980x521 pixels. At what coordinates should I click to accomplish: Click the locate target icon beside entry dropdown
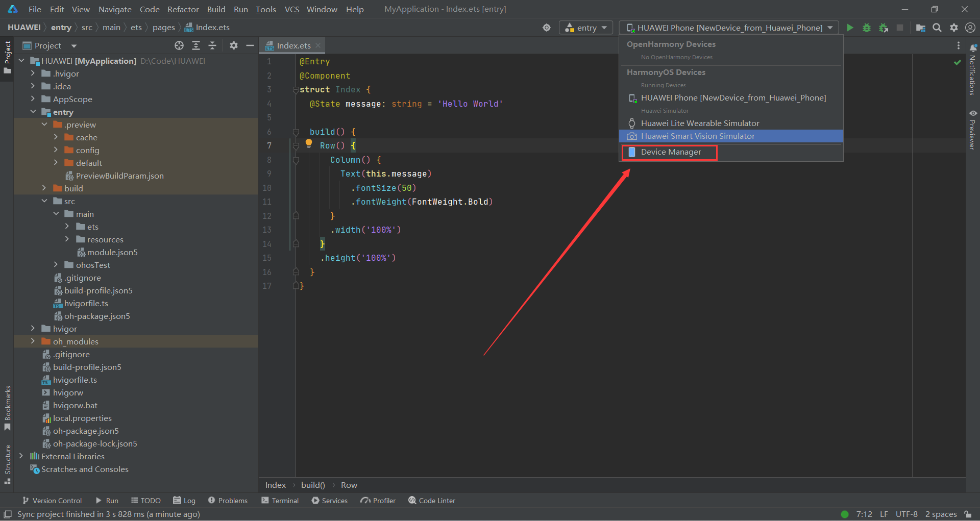pyautogui.click(x=547, y=28)
